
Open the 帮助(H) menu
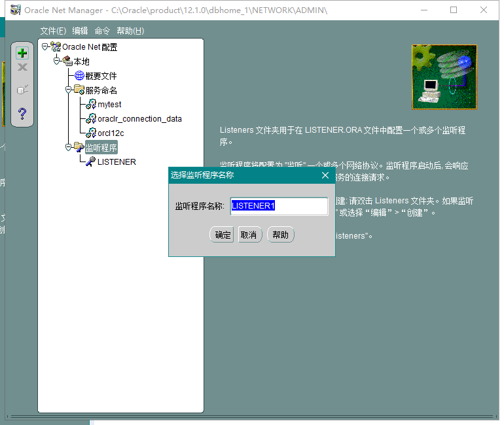click(x=130, y=31)
